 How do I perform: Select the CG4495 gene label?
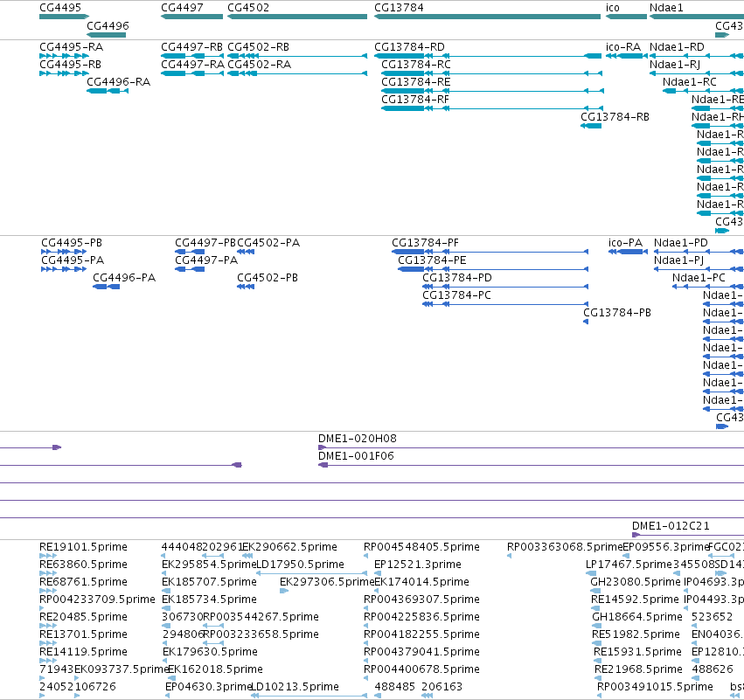[x=60, y=8]
